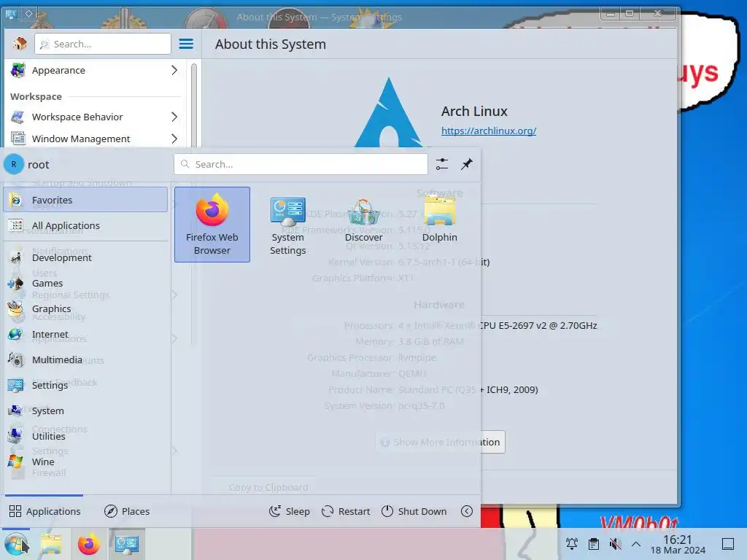
Task: Click the Sleep button
Action: pos(289,511)
